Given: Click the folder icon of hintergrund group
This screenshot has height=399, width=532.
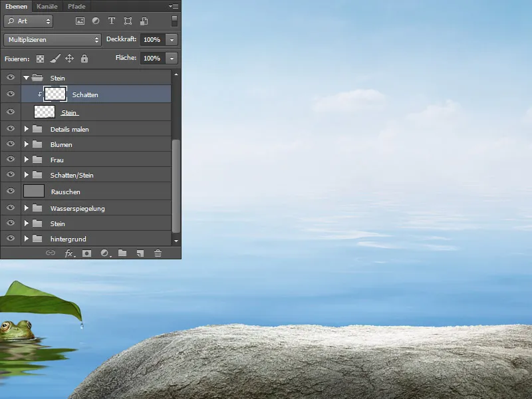Looking at the screenshot, I should pos(37,239).
